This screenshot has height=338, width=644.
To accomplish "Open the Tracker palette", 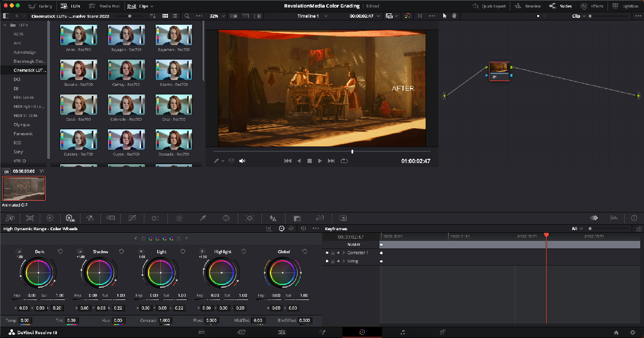I will pos(250,218).
